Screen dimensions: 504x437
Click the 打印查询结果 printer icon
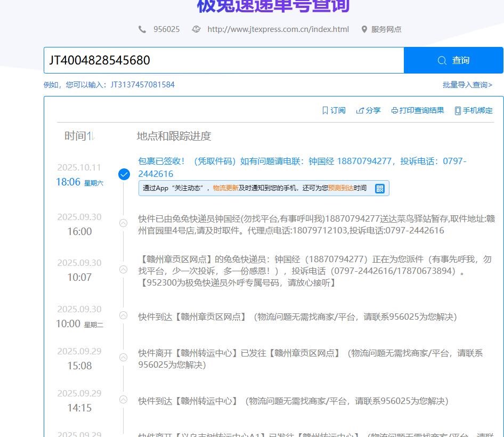pyautogui.click(x=394, y=110)
